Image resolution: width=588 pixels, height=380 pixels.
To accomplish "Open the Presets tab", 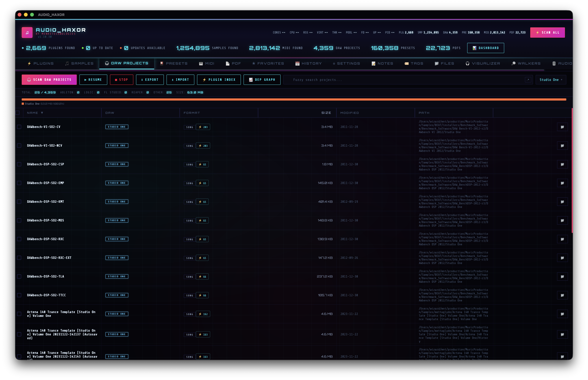I will [x=174, y=63].
